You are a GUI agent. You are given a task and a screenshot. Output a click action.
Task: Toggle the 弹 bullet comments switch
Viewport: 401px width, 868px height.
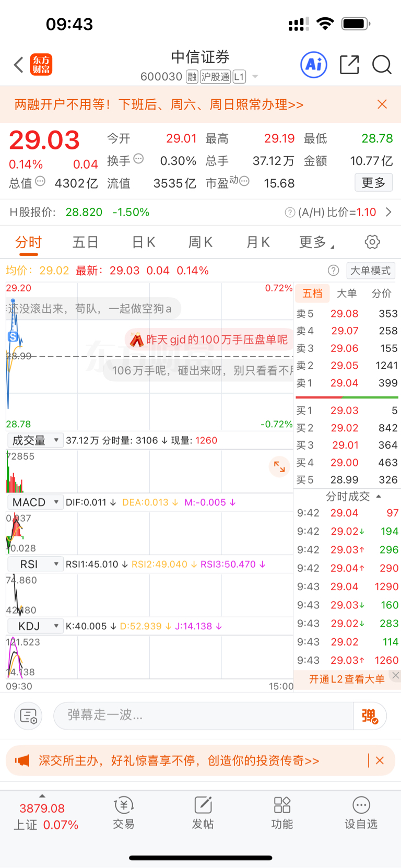[x=370, y=715]
